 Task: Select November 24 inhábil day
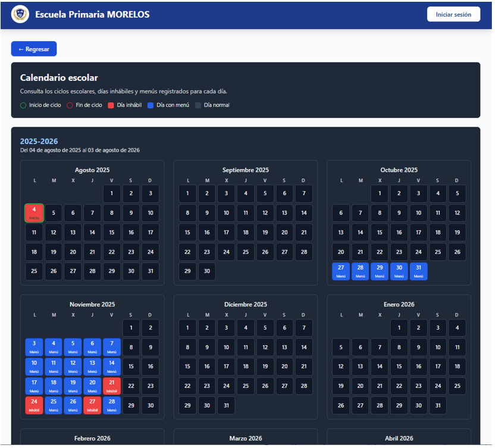coord(34,405)
